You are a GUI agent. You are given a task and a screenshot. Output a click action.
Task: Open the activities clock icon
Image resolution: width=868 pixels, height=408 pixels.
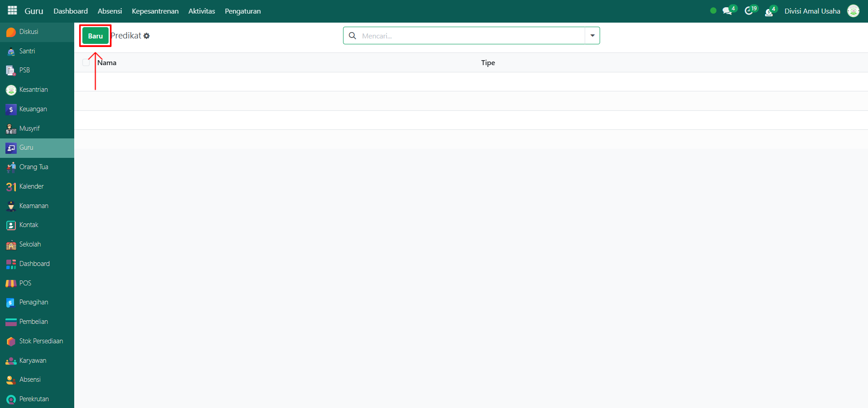[749, 11]
